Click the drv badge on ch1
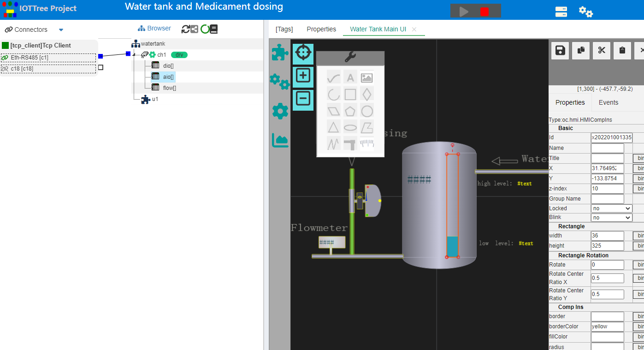 179,55
